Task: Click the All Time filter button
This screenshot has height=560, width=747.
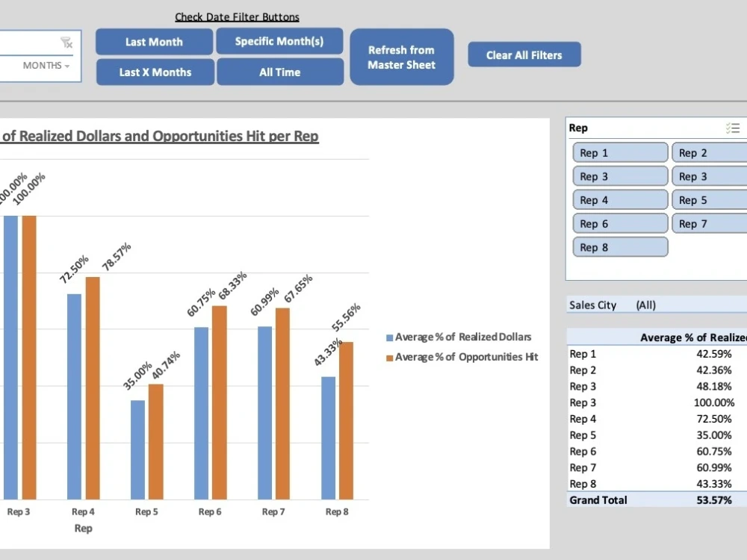Action: (x=280, y=72)
